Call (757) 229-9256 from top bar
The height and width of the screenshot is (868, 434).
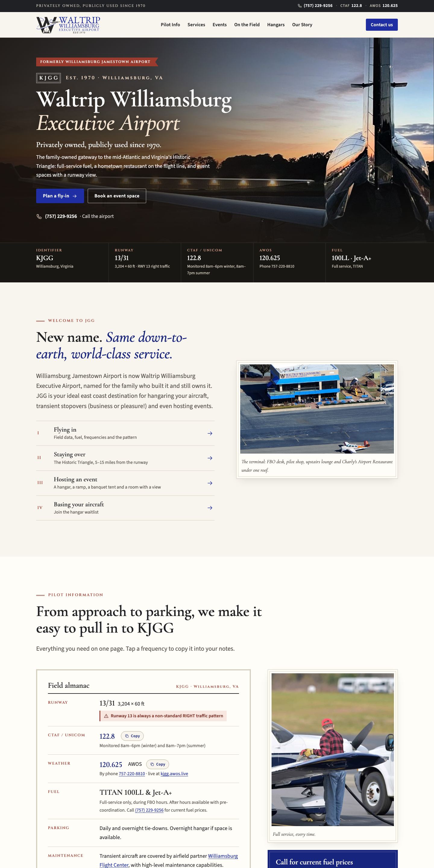[318, 6]
